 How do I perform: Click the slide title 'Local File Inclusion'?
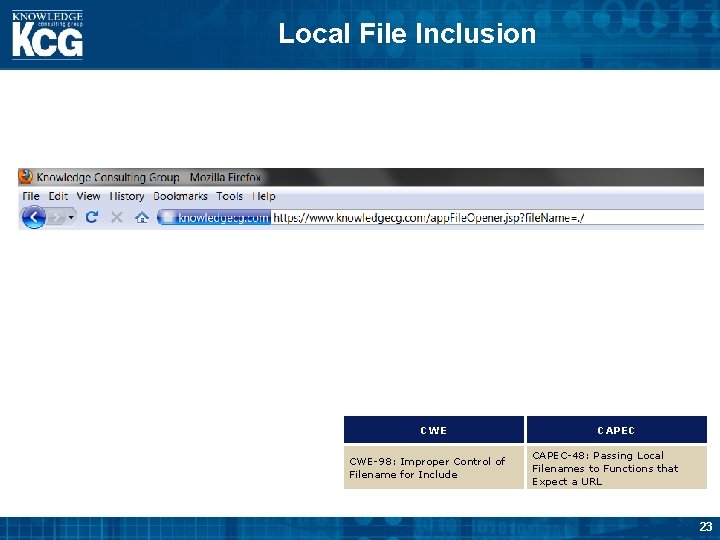pos(407,34)
